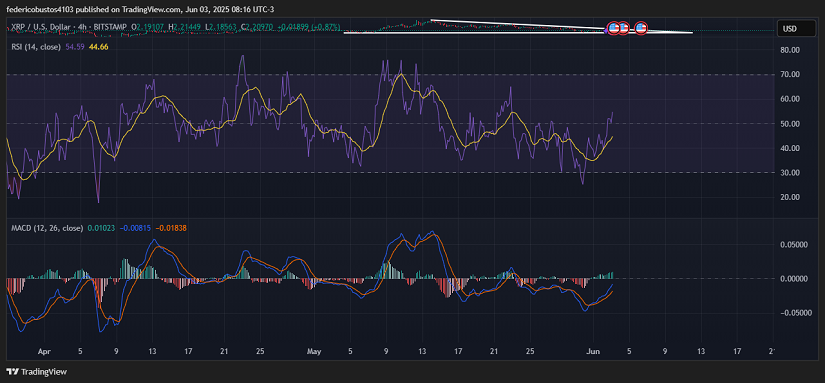Click the 70.00 RSI axis label

(791, 75)
